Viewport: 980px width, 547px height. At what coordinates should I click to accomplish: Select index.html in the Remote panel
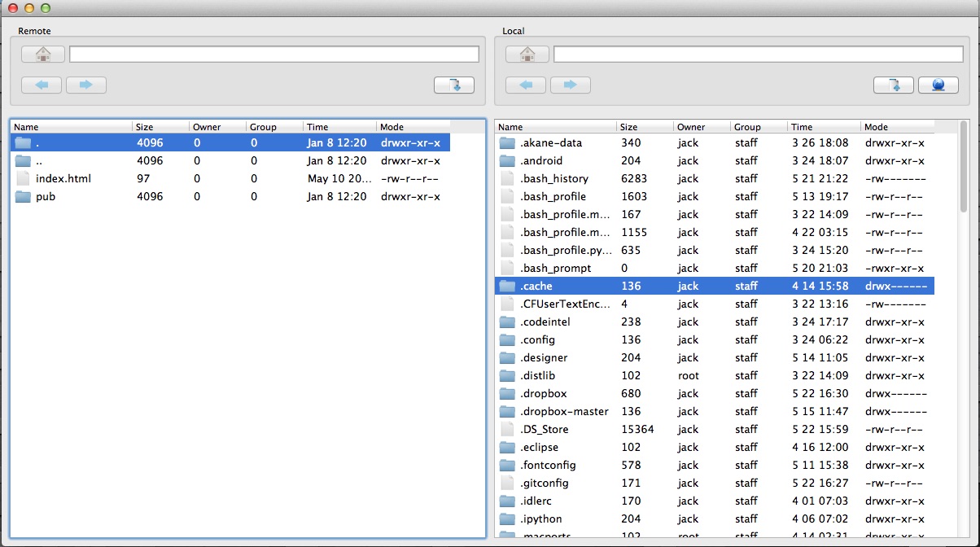pyautogui.click(x=63, y=178)
